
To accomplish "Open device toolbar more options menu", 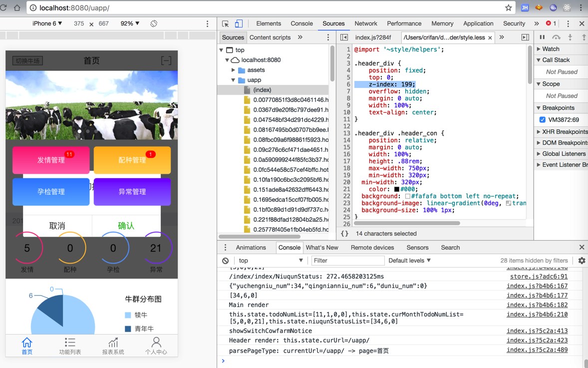I will (207, 23).
